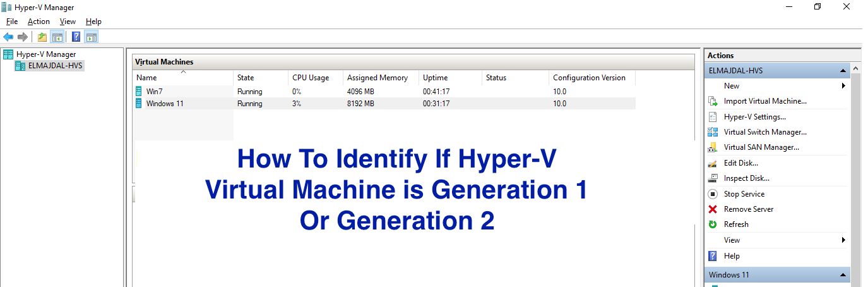Expand the View submenu arrow in Actions
868x287 pixels.
tap(843, 240)
